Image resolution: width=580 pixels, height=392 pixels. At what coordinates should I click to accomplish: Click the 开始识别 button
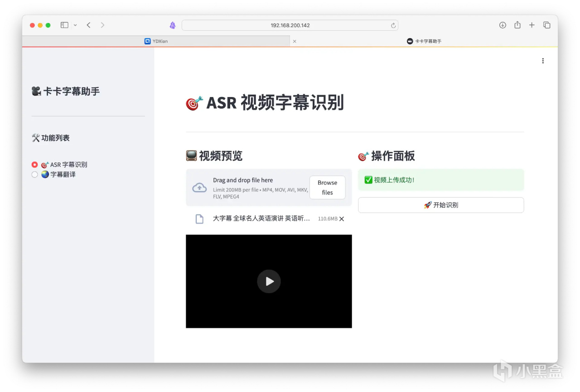tap(441, 205)
